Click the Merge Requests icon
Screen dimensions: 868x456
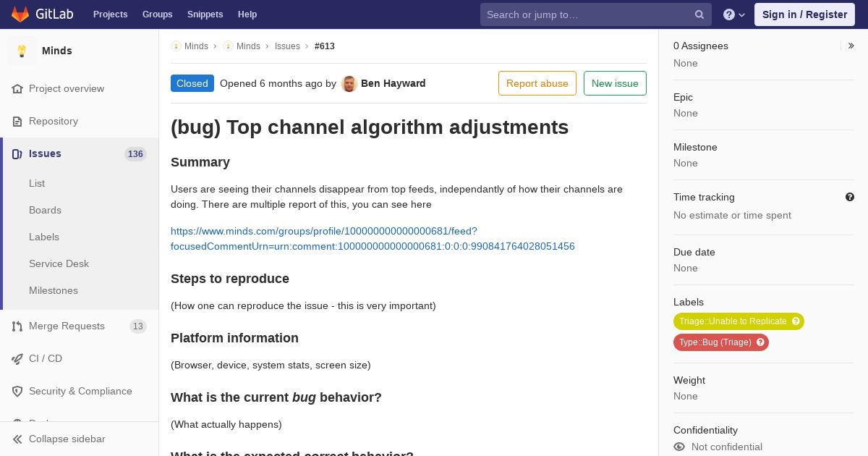pos(17,326)
